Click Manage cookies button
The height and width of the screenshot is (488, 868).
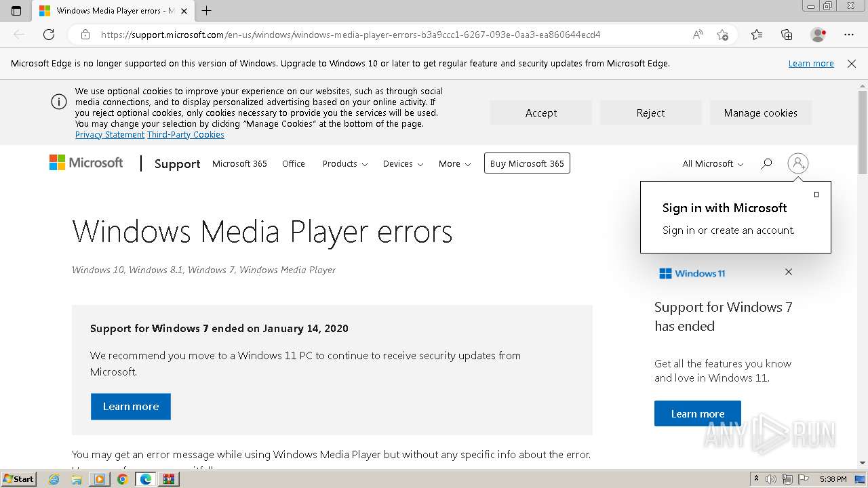760,113
